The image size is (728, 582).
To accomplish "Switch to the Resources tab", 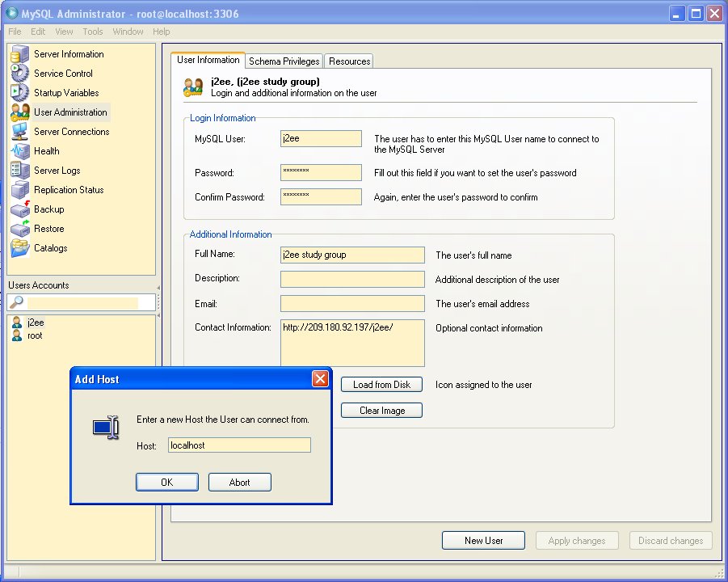I will coord(349,61).
